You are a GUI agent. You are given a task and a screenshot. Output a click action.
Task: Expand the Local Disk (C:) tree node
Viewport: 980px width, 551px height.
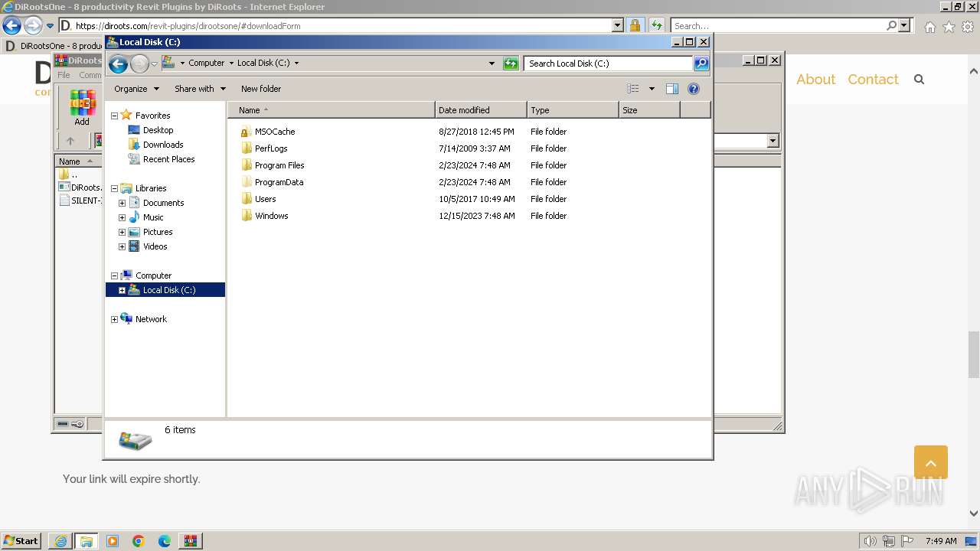pos(122,290)
